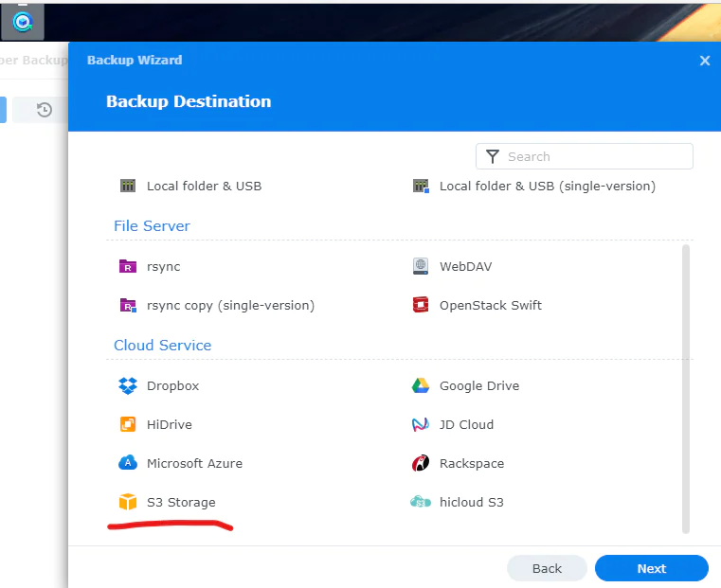Image resolution: width=721 pixels, height=588 pixels.
Task: Choose Google Drive label
Action: point(479,386)
